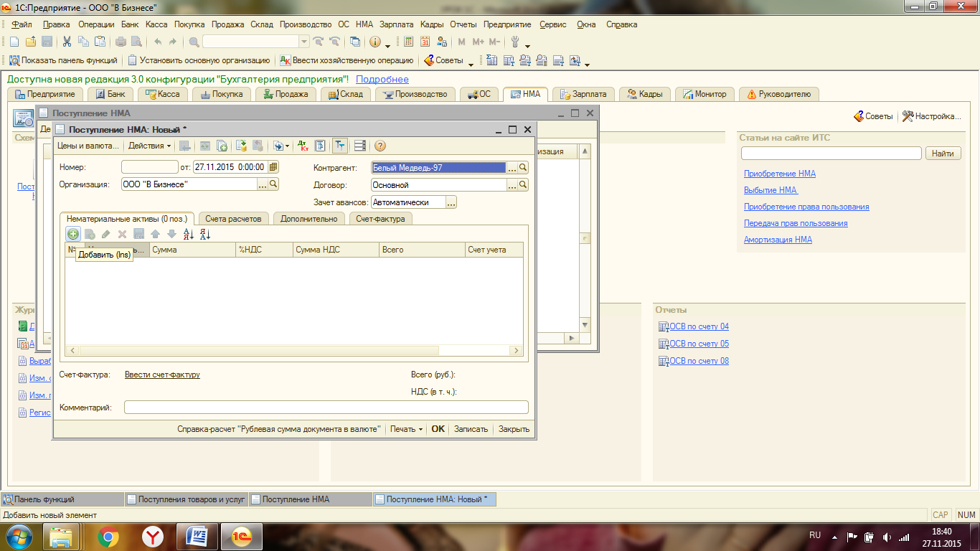Click the Настройка... button at the top right
Image resolution: width=980 pixels, height=551 pixels.
tap(931, 116)
